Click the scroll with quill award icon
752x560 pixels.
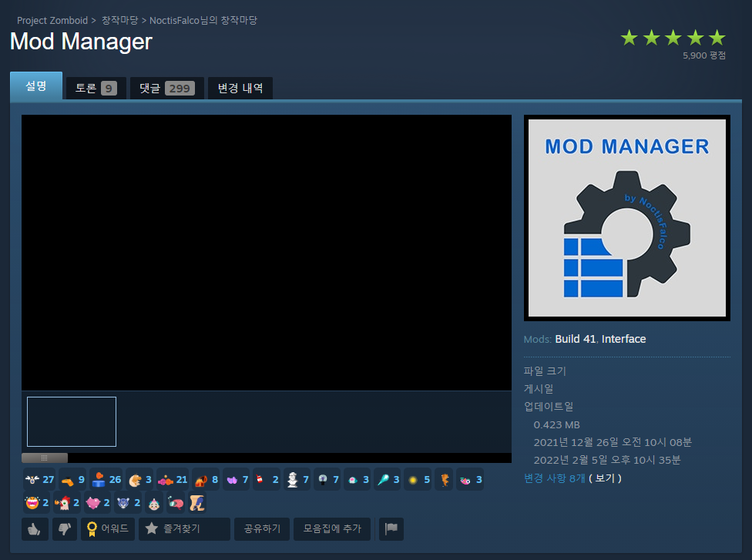coord(197,503)
